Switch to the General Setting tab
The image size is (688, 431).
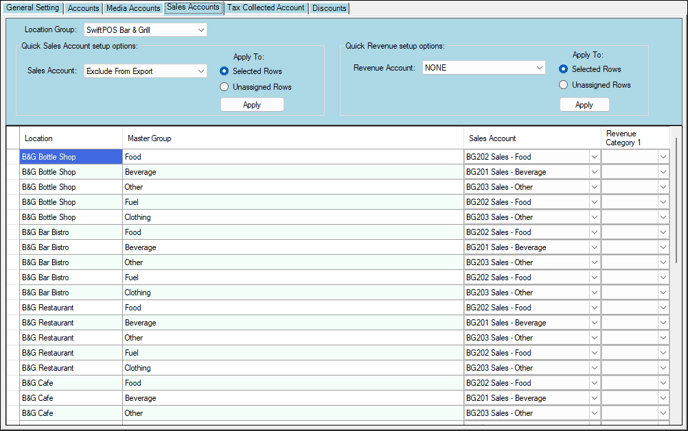pos(32,8)
